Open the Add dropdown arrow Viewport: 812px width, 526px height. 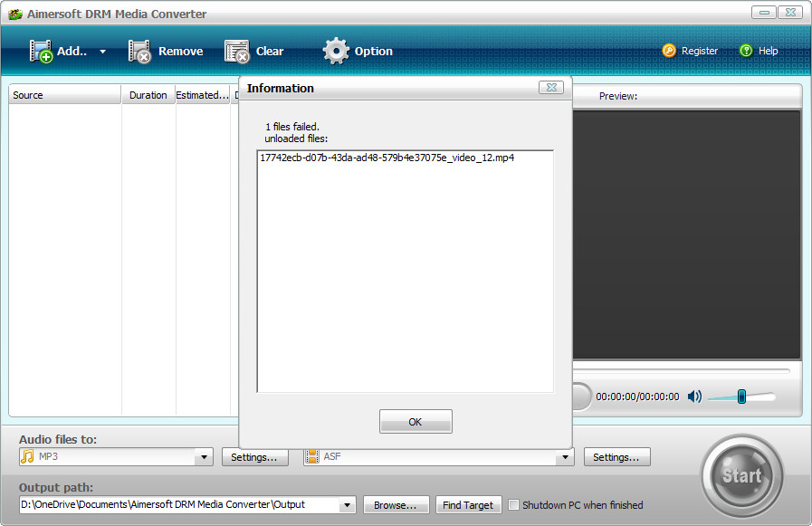point(102,52)
